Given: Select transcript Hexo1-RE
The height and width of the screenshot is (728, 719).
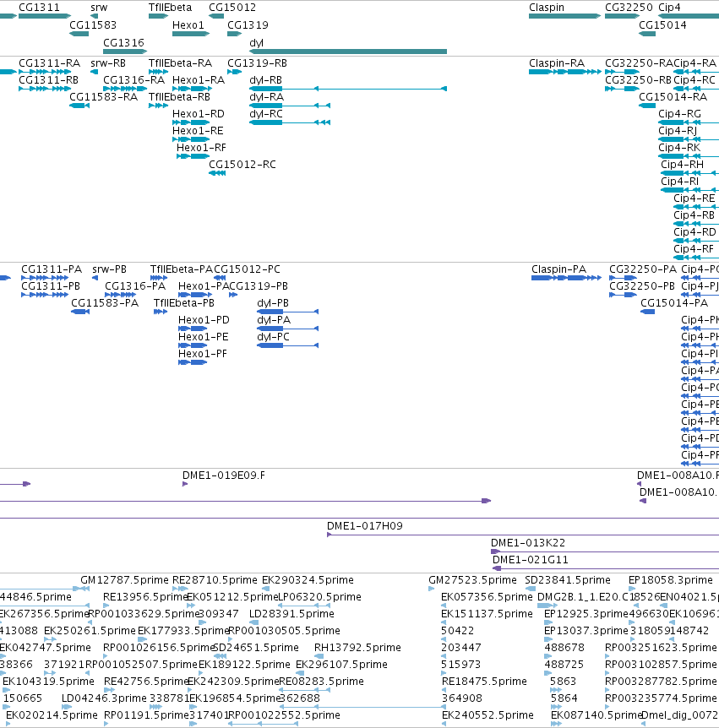Looking at the screenshot, I should pyautogui.click(x=191, y=139).
